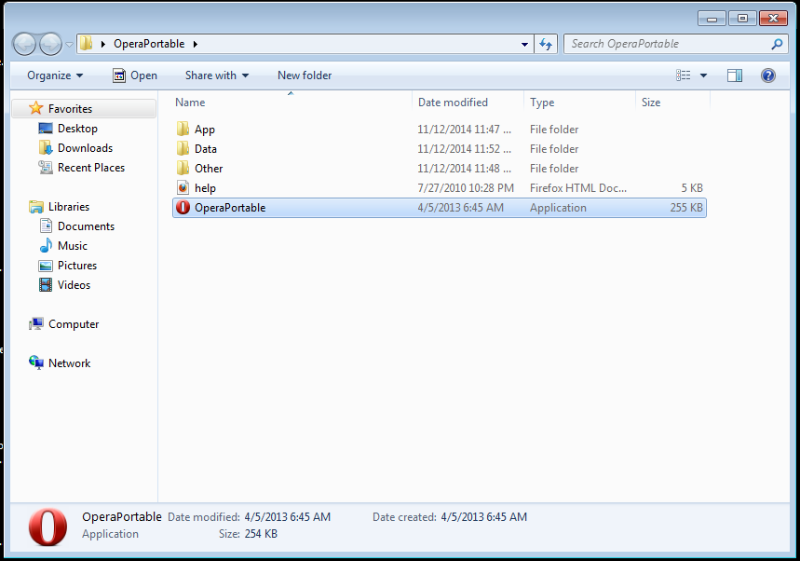
Task: Click the 255 KB size cell
Action: tap(686, 208)
